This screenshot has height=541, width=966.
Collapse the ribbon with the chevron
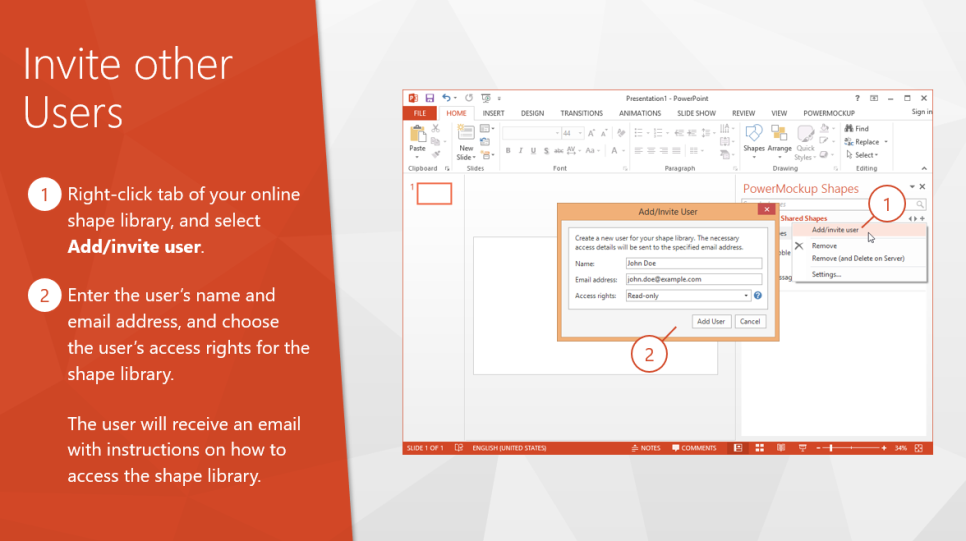tap(923, 168)
